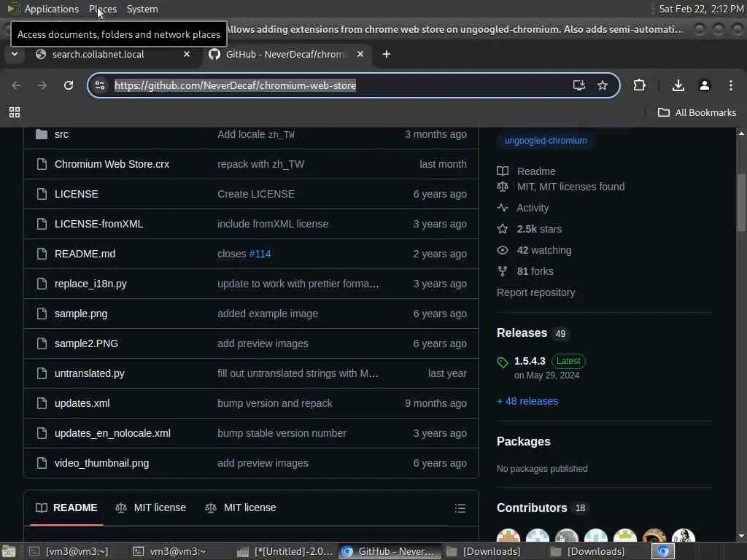This screenshot has width=747, height=560.
Task: Open README.md file
Action: point(85,254)
